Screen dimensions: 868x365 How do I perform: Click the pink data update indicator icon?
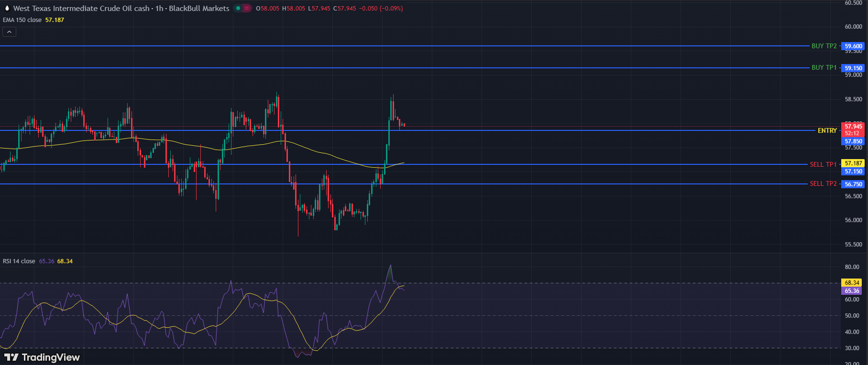(x=247, y=8)
